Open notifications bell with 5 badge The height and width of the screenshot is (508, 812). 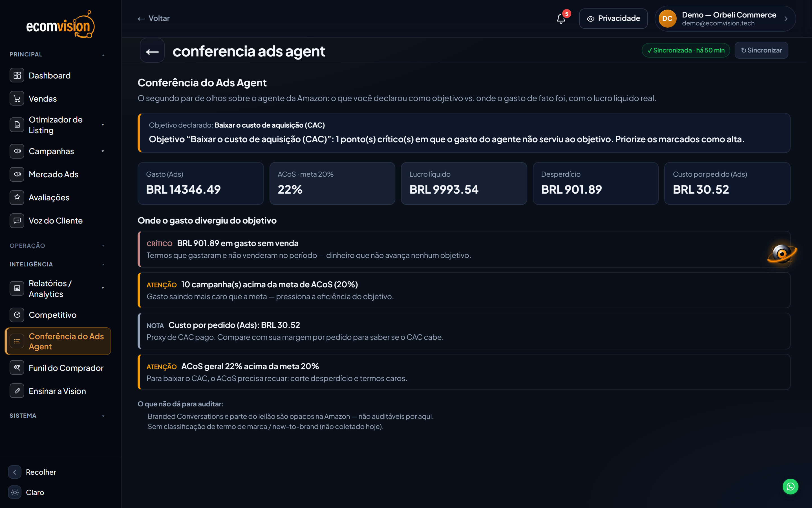point(561,18)
